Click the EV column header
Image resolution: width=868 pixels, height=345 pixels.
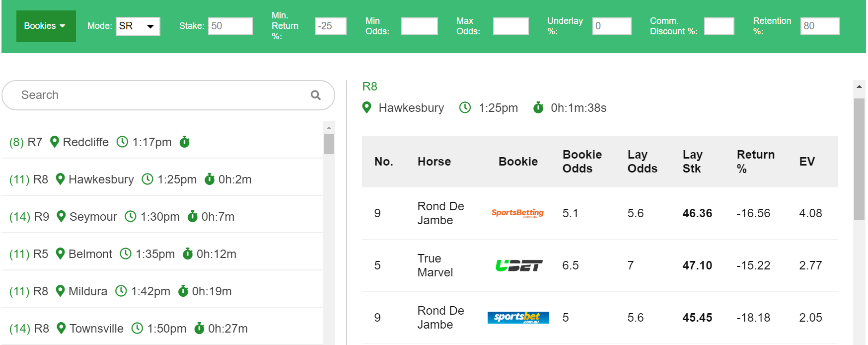tap(807, 162)
